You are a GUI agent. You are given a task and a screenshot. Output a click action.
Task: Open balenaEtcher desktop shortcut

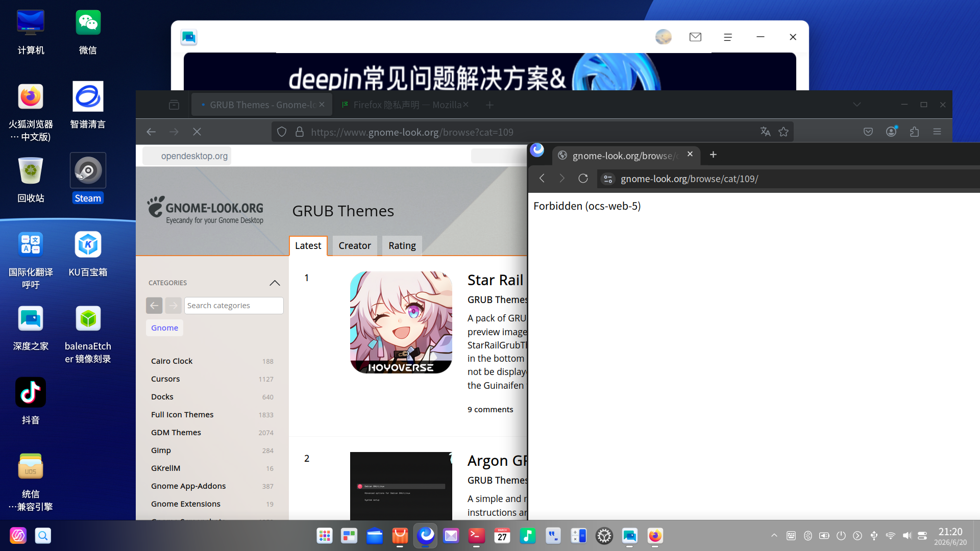point(88,334)
